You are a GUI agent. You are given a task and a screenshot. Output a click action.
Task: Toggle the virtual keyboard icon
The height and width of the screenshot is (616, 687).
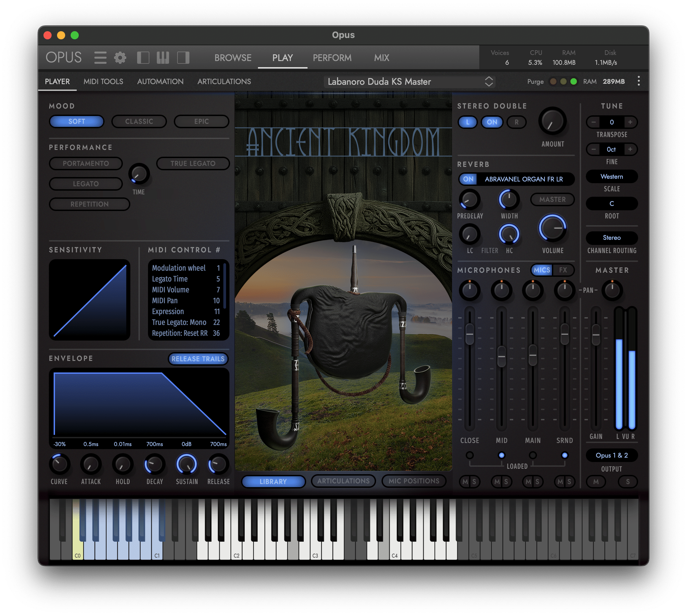tap(163, 58)
